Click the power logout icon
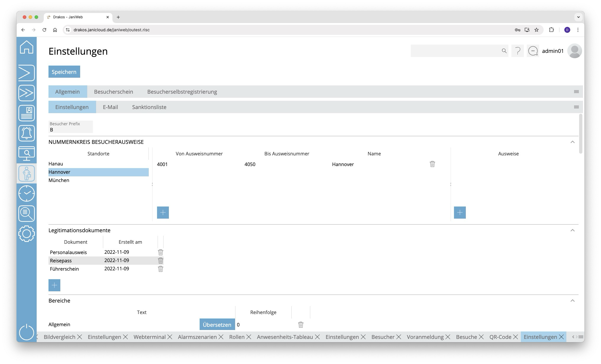This screenshot has width=601, height=364. coord(27,332)
